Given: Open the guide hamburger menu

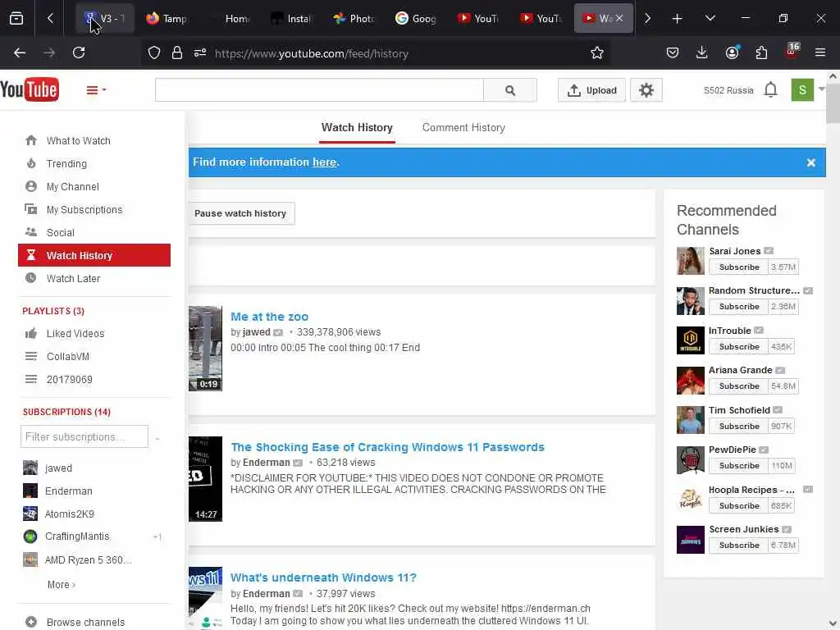Looking at the screenshot, I should tap(96, 90).
